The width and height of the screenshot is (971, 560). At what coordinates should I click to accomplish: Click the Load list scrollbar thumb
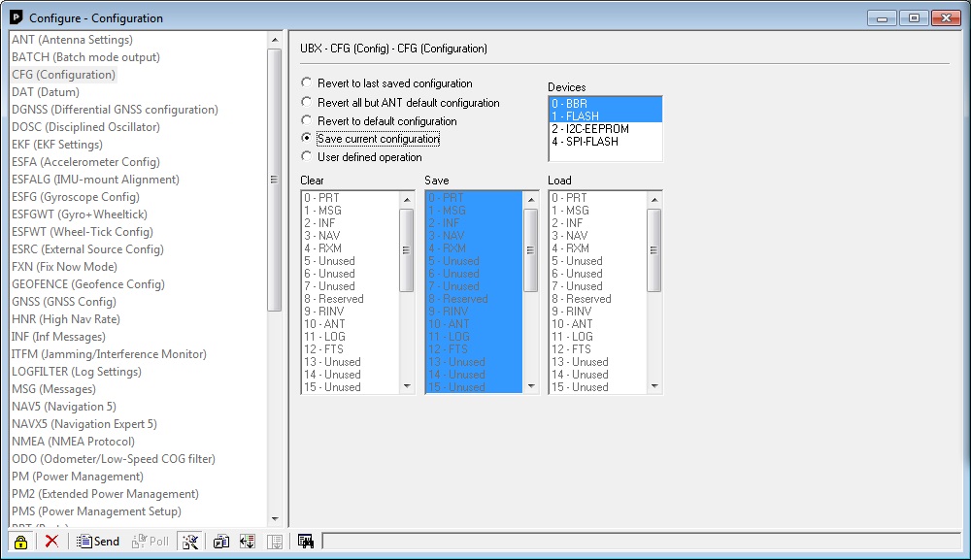pyautogui.click(x=653, y=250)
